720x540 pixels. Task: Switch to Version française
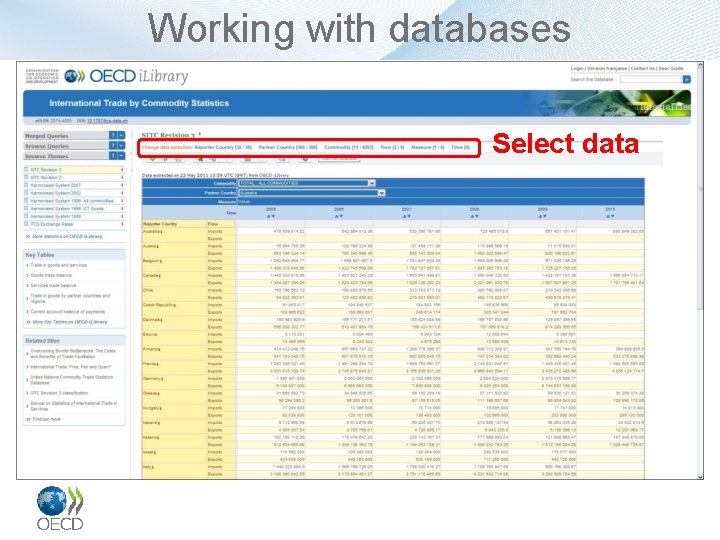[x=607, y=68]
